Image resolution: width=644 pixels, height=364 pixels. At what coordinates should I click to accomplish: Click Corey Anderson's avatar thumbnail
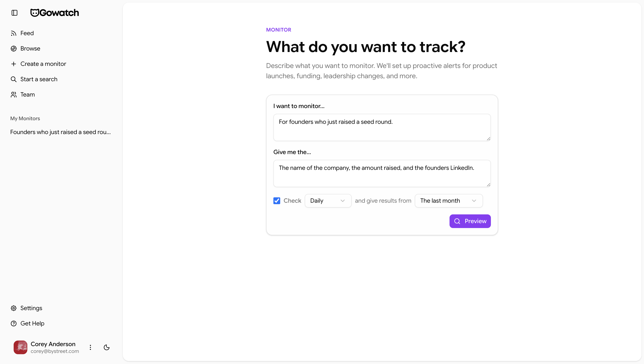point(20,347)
